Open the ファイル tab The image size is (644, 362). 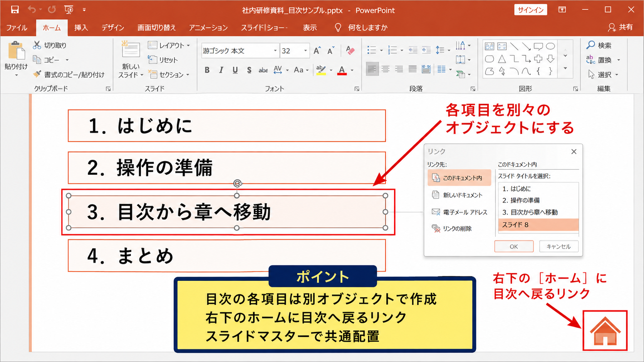click(x=17, y=28)
